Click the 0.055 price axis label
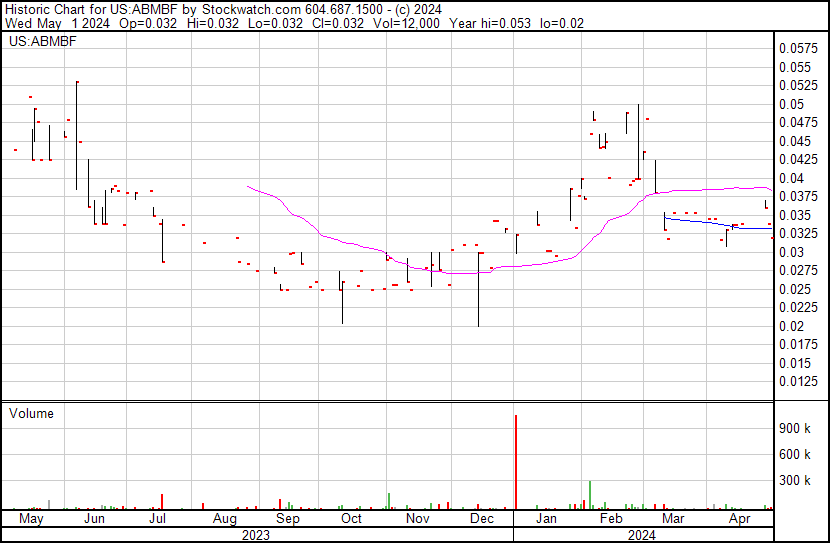This screenshot has width=830, height=543. click(x=795, y=67)
